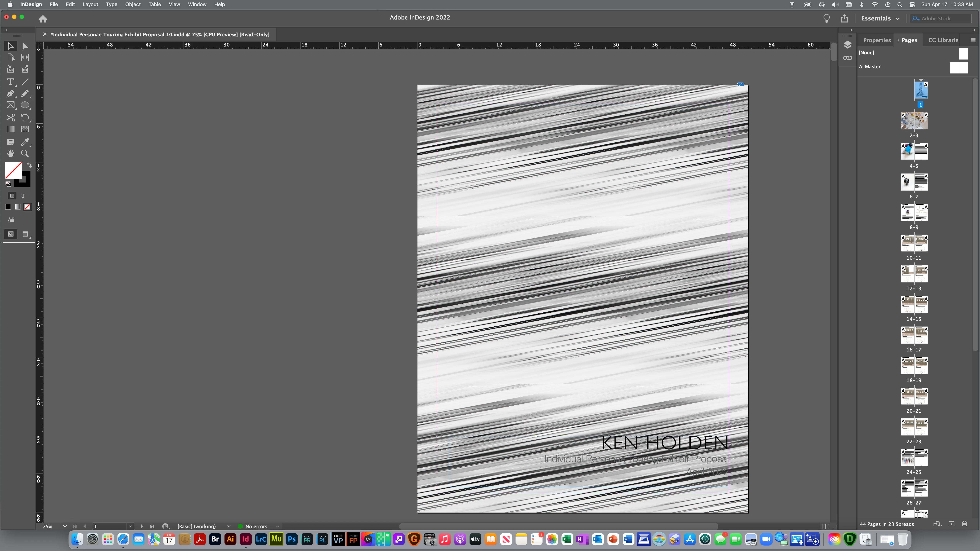Screen dimensions: 980x551
Task: Open the Layers panel icon
Action: [847, 45]
